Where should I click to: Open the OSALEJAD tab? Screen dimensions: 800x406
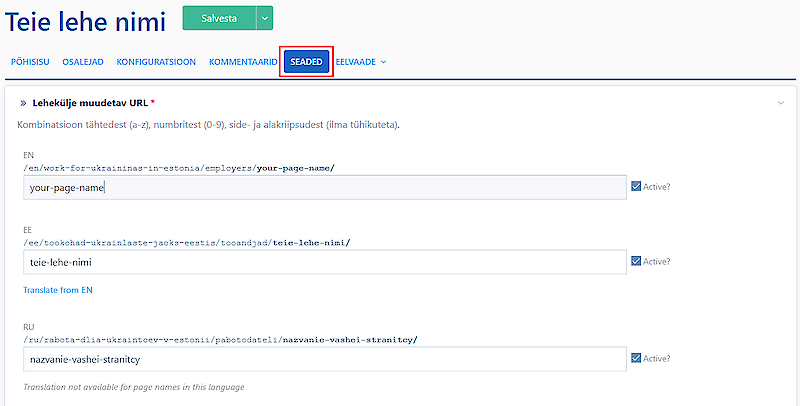pyautogui.click(x=84, y=62)
